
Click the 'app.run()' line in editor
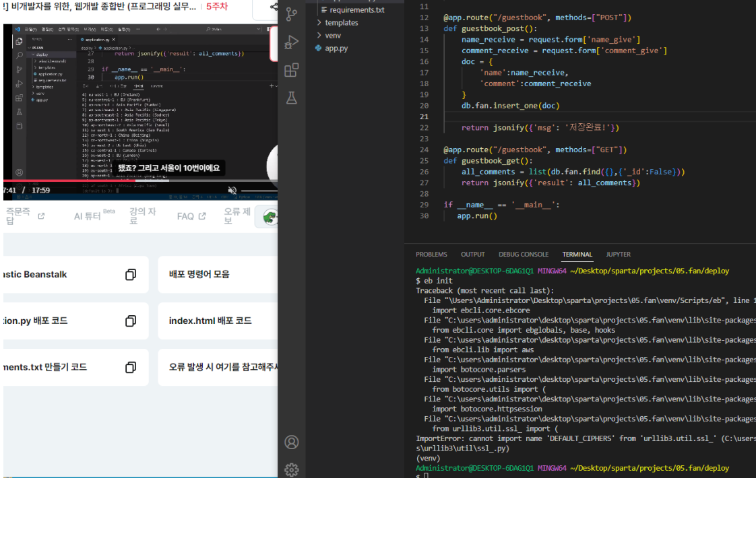(477, 216)
